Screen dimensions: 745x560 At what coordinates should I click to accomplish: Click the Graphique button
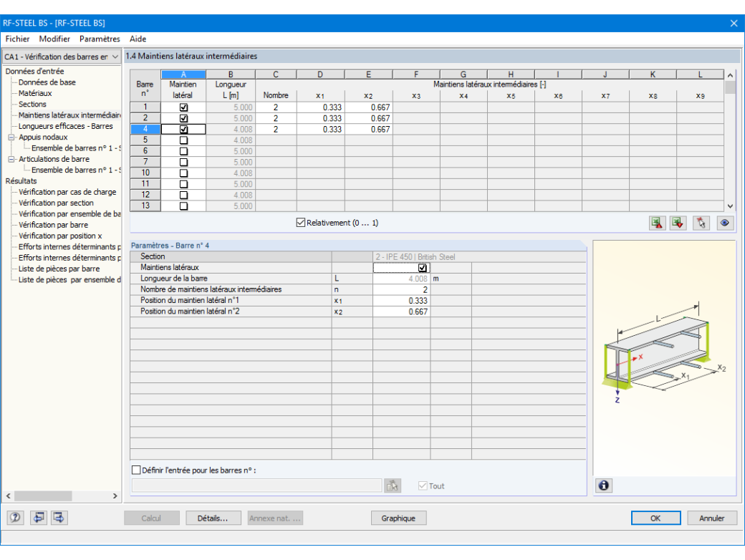(398, 518)
